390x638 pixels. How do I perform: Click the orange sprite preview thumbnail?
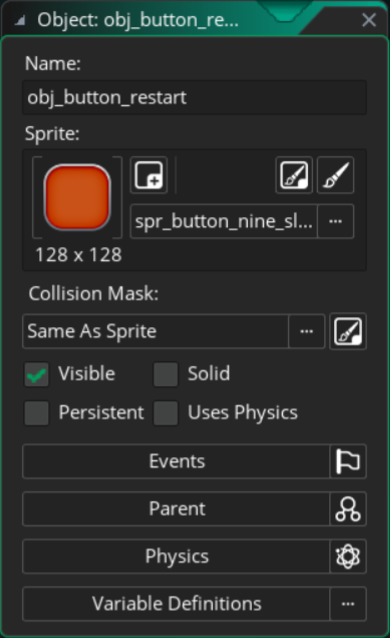(77, 197)
